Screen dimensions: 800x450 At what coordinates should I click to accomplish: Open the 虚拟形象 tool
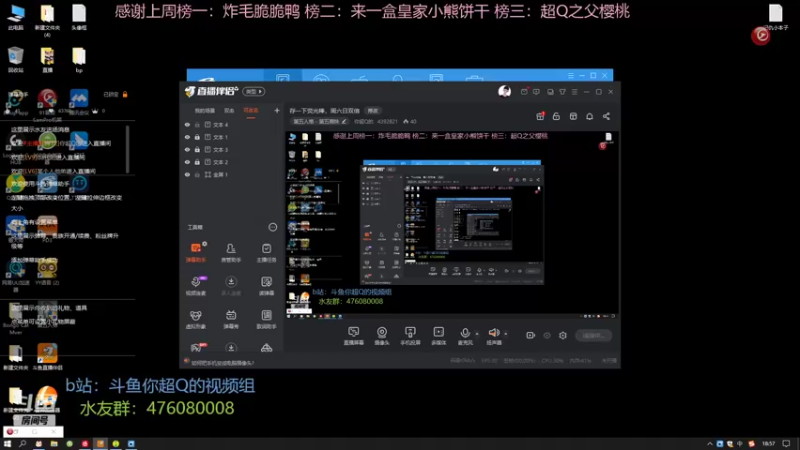pyautogui.click(x=196, y=319)
